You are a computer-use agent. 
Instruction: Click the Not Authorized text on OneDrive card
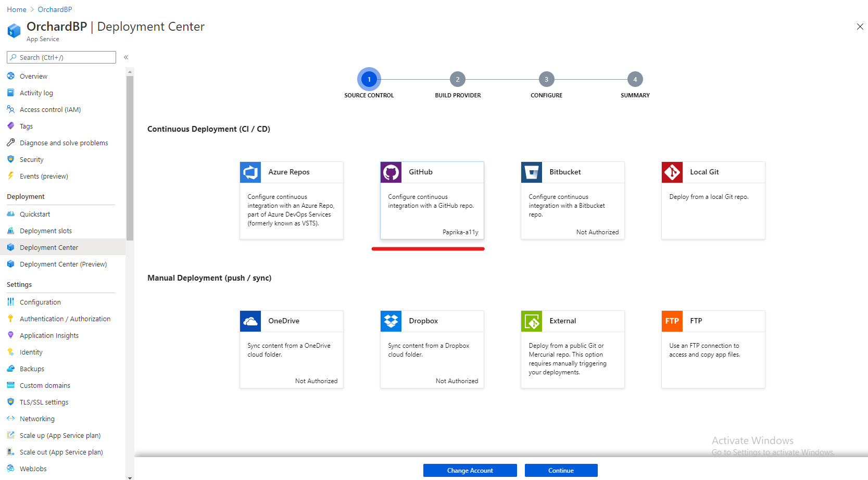pyautogui.click(x=316, y=381)
